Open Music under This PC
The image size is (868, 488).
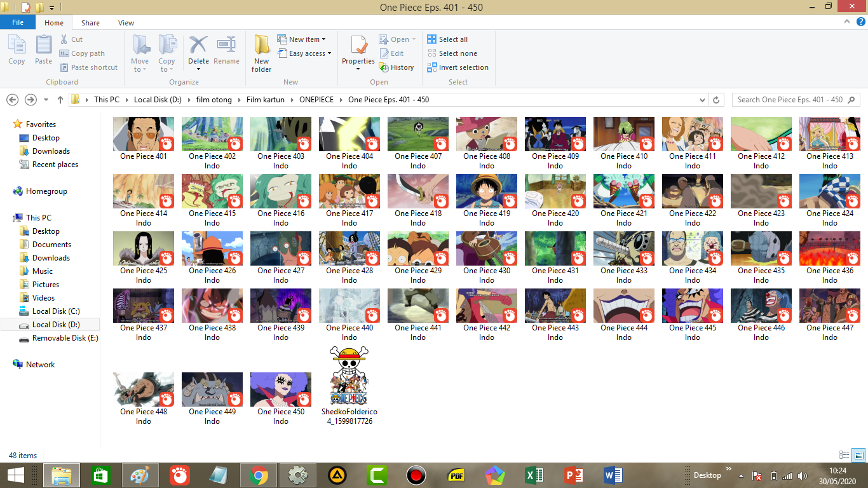[x=43, y=271]
